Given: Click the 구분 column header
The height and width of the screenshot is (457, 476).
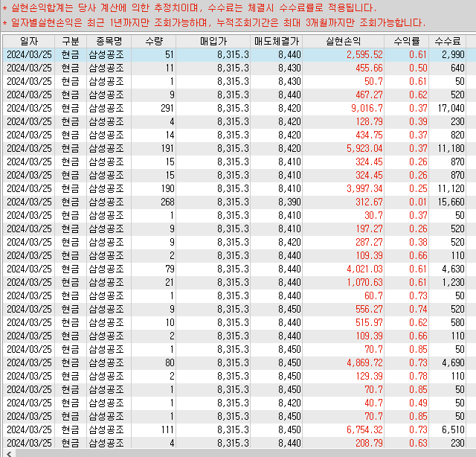Looking at the screenshot, I should 71,42.
